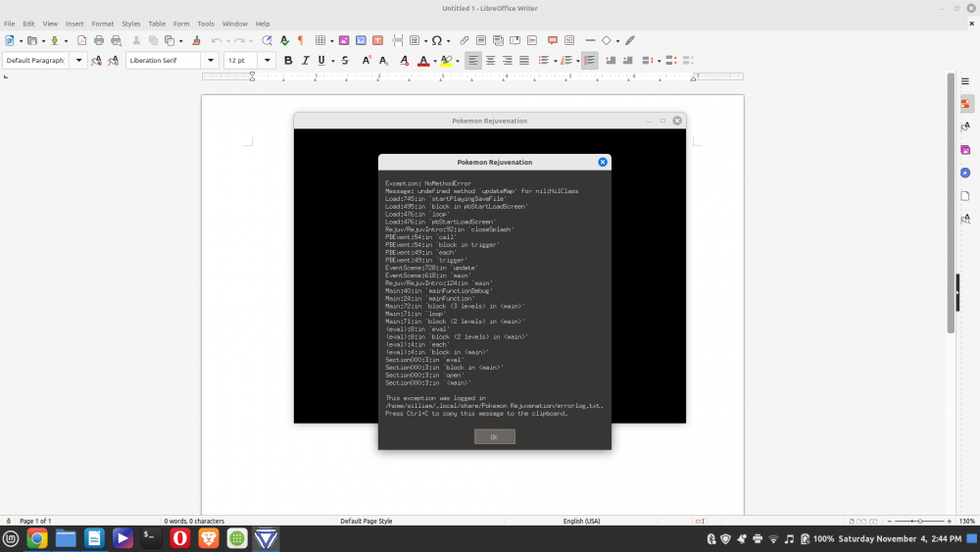Launch Opera from the taskbar
Screen dimensions: 980x552
[179, 538]
